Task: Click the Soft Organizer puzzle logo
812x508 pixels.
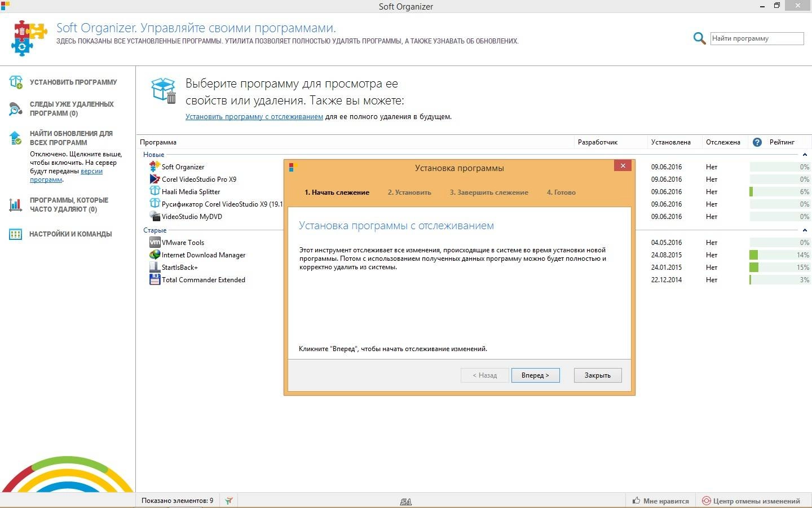Action: (x=29, y=38)
